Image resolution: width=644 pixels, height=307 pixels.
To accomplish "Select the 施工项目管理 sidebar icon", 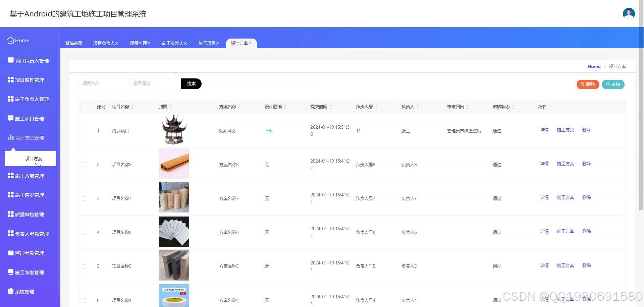I will (x=29, y=118).
